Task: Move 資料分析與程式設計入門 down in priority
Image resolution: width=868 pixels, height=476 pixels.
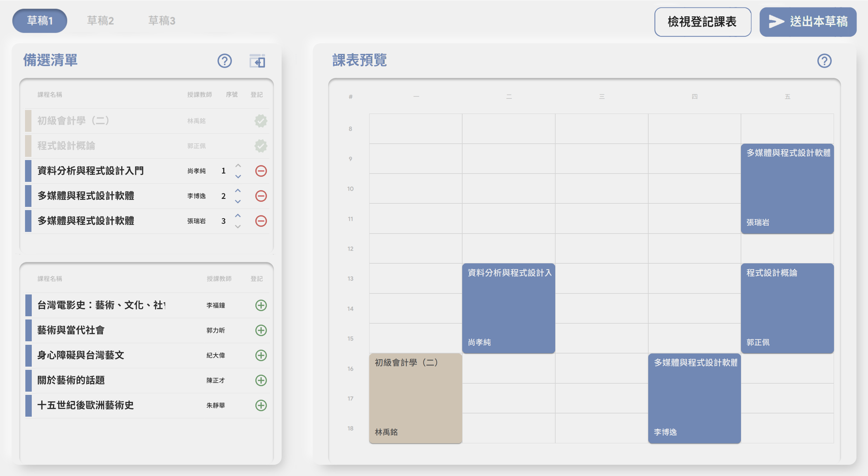Action: click(238, 176)
